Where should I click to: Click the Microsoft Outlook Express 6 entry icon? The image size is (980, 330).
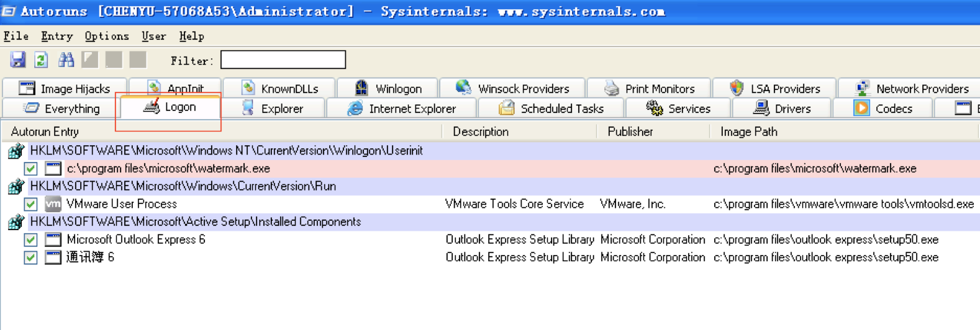[x=53, y=239]
